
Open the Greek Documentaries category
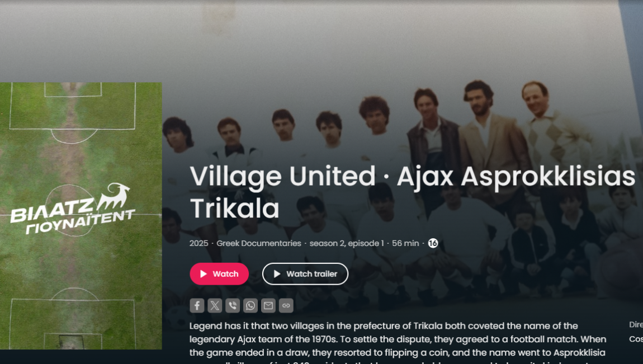click(259, 243)
